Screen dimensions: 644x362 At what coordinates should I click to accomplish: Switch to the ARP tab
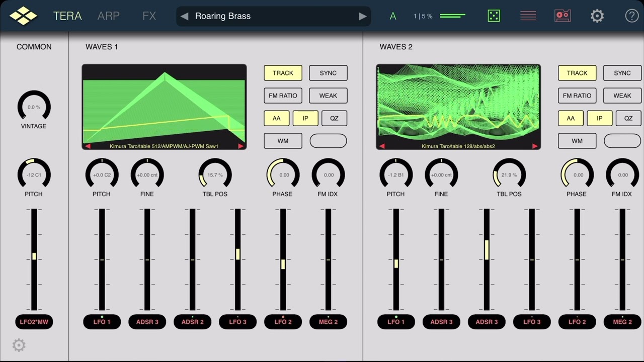coord(108,16)
